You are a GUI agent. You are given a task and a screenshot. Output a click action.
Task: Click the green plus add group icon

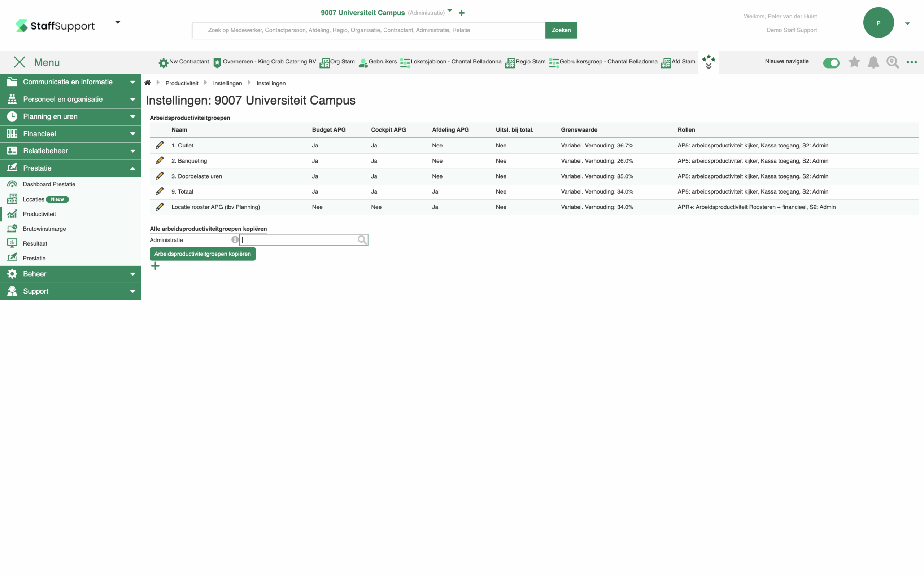[155, 266]
